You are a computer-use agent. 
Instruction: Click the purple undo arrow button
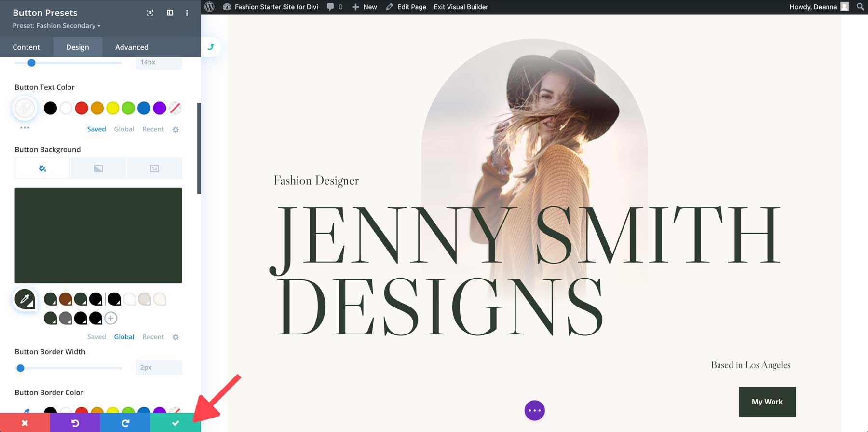pyautogui.click(x=75, y=423)
